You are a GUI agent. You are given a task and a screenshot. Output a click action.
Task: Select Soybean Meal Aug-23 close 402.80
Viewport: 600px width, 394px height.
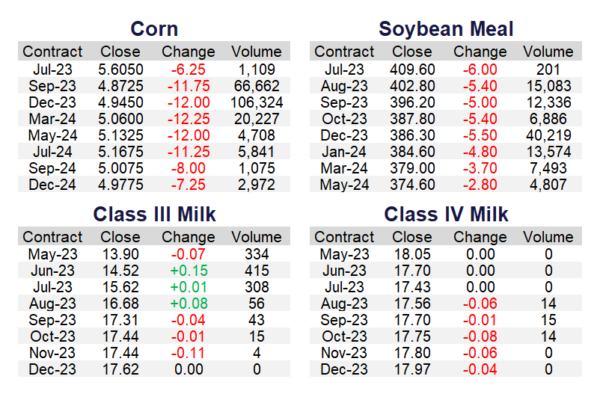(412, 86)
